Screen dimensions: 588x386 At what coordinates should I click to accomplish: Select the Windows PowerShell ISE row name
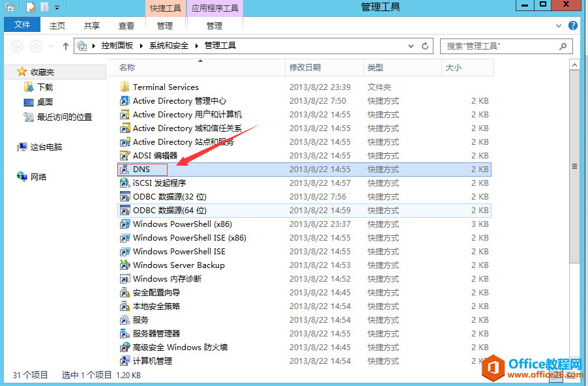coord(179,251)
